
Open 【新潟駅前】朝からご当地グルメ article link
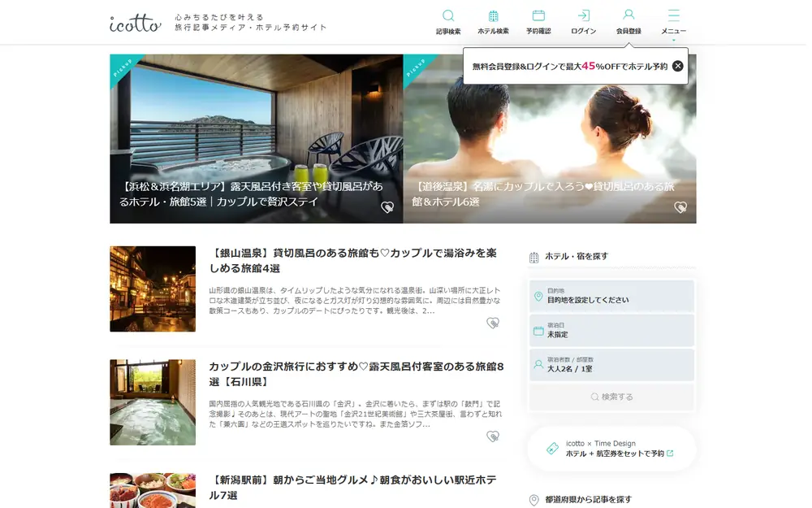(x=352, y=488)
